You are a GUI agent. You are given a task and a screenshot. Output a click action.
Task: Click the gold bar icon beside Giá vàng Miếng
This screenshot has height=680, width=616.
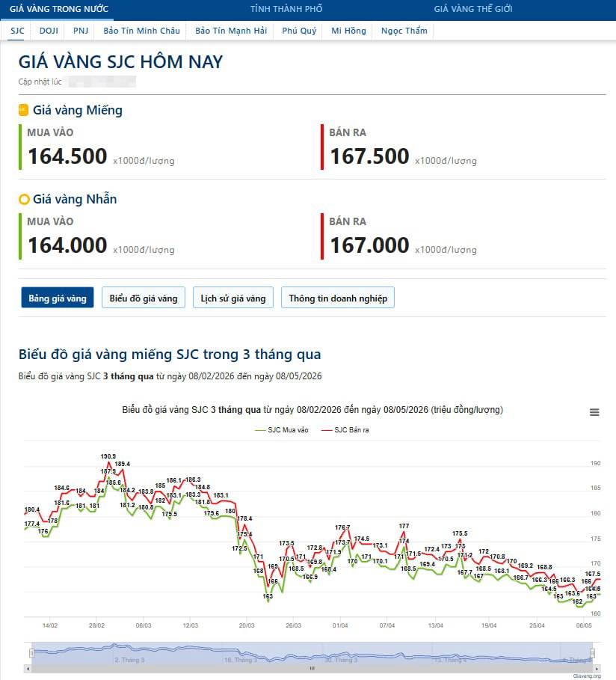[x=23, y=110]
